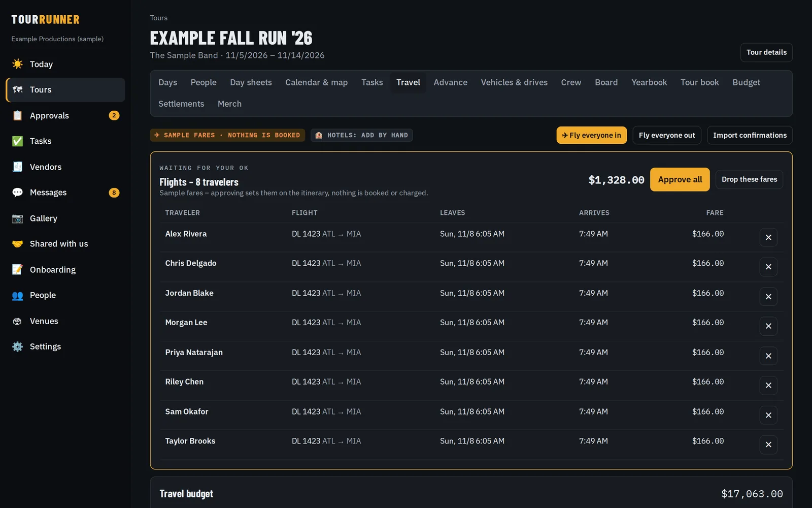The height and width of the screenshot is (508, 812).
Task: Click the Onboarding memo icon
Action: click(x=17, y=269)
